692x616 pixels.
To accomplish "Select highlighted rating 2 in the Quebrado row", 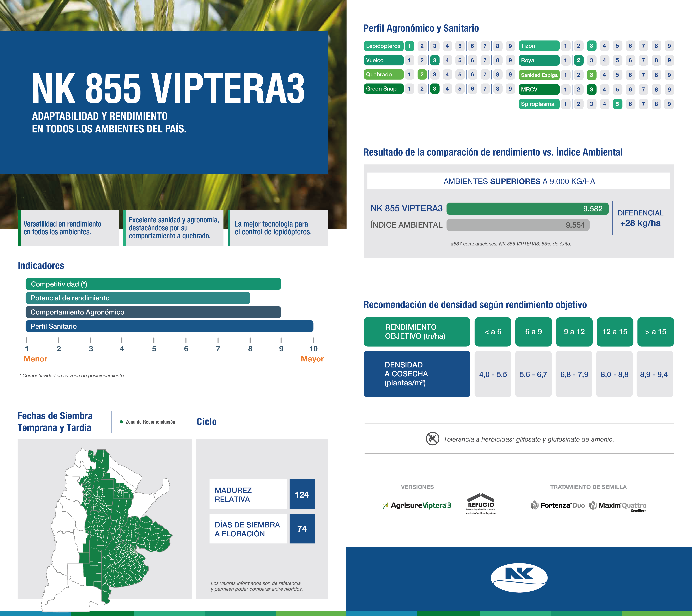I will click(x=422, y=75).
